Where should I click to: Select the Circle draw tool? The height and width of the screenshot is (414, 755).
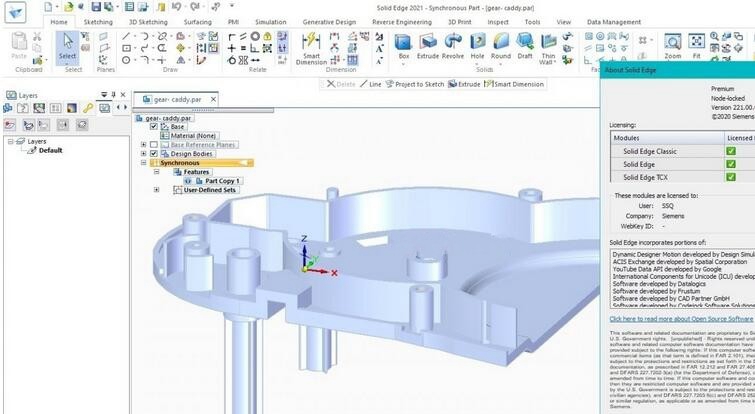click(126, 60)
